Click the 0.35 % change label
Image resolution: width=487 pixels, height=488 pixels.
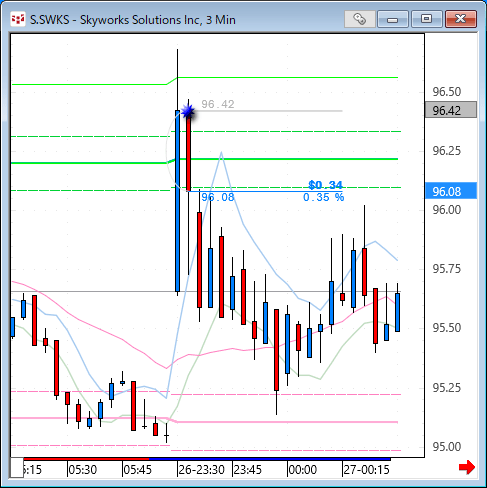323,197
